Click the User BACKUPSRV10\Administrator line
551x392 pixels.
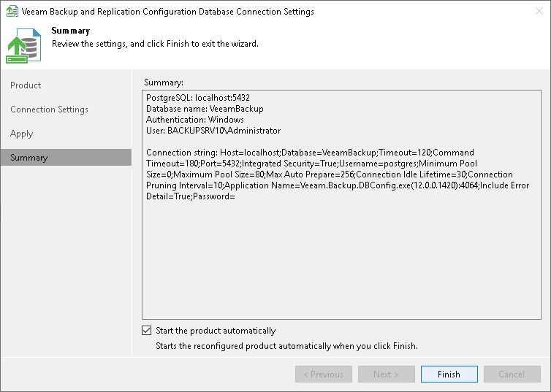(213, 131)
